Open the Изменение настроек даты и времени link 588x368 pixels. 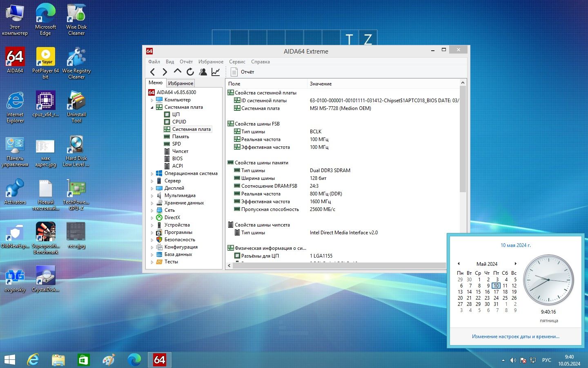(x=515, y=337)
